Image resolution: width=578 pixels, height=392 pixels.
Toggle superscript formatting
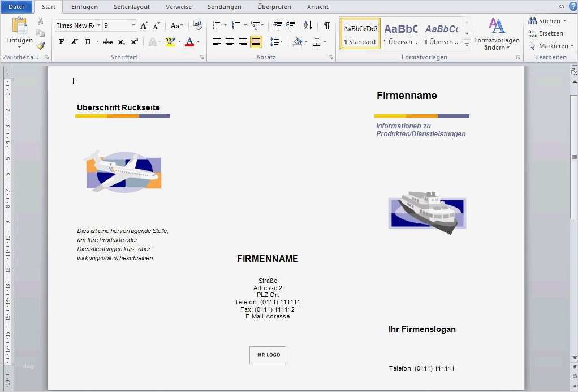click(135, 42)
